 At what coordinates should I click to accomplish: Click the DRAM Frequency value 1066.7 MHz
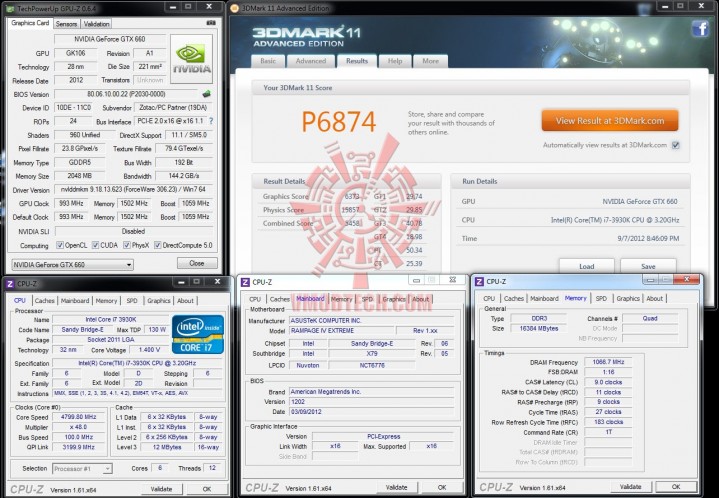tap(608, 362)
